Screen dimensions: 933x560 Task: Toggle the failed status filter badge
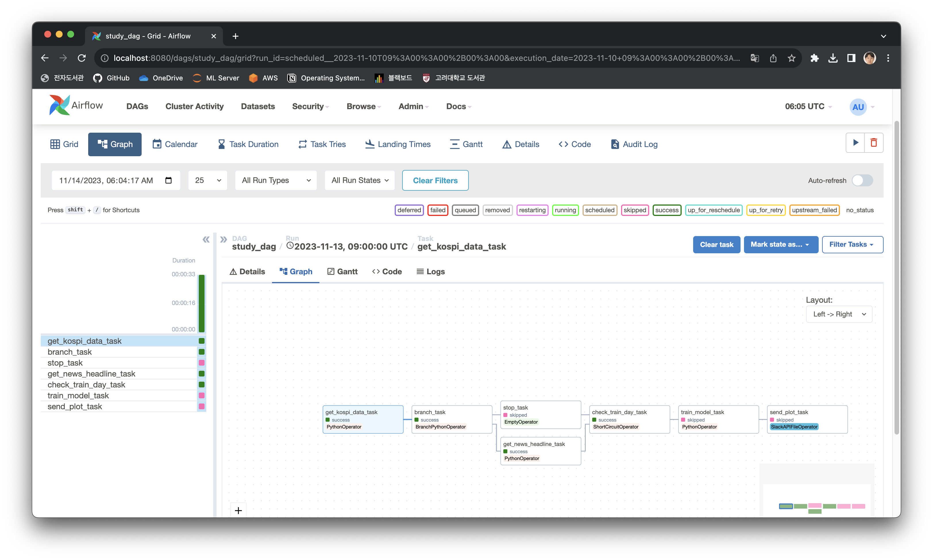tap(437, 210)
